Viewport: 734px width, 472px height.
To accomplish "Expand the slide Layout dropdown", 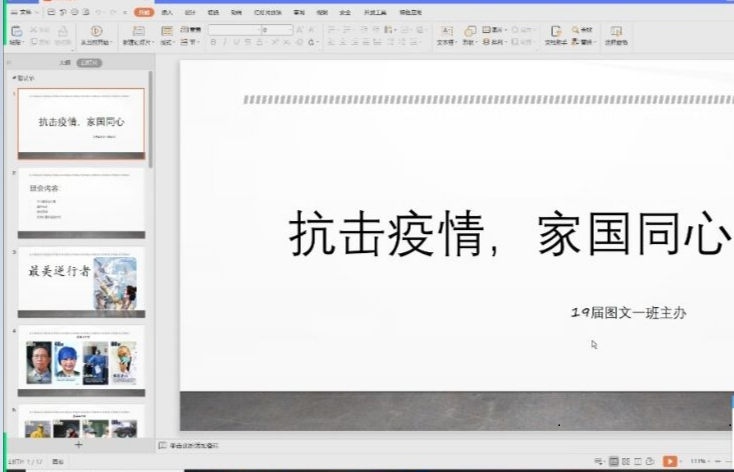I will tap(167, 42).
